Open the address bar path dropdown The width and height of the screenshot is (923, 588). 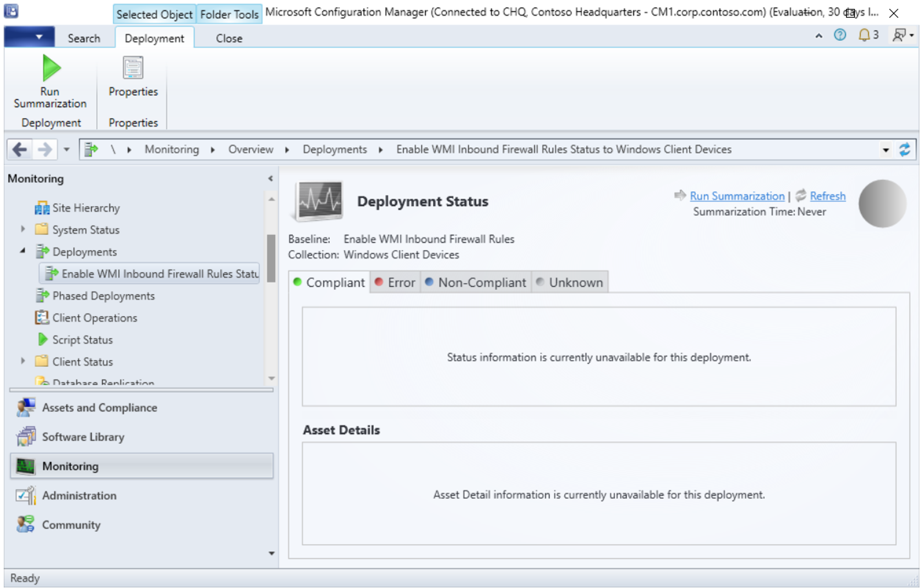coord(886,150)
